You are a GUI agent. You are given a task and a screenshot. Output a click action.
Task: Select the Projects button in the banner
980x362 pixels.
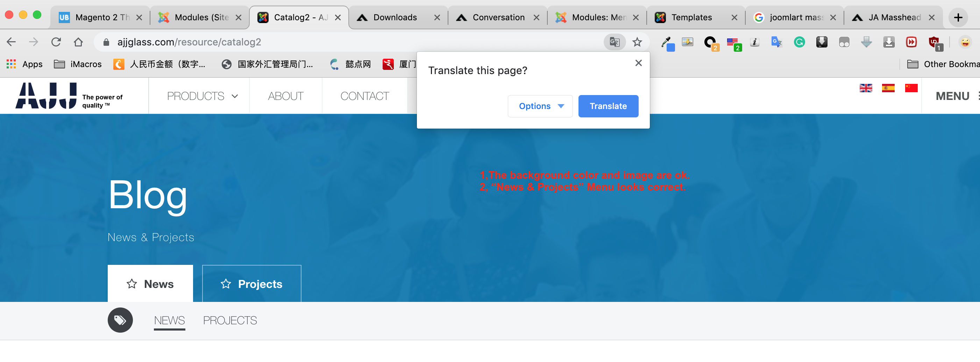coord(251,283)
